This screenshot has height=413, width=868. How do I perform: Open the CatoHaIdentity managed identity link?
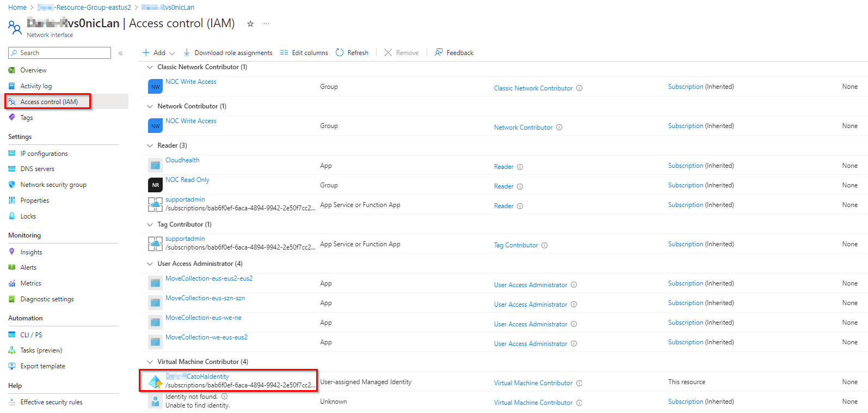(198, 376)
